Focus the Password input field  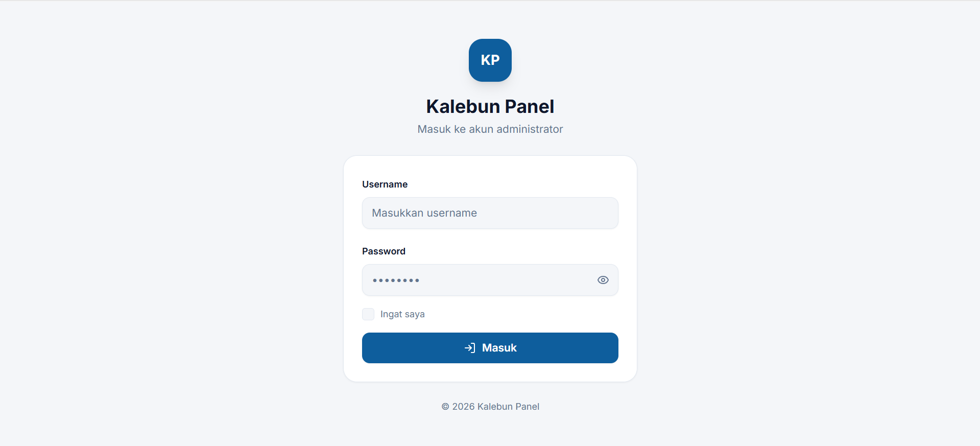click(490, 280)
